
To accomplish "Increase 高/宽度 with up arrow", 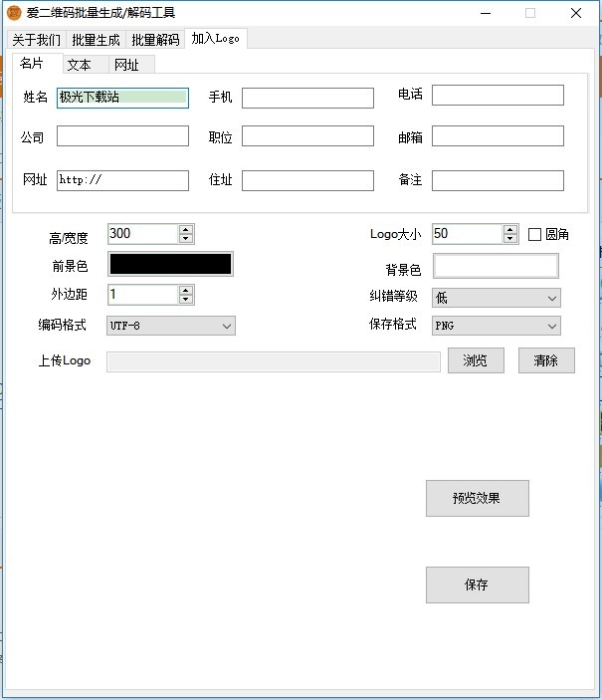I will point(186,229).
